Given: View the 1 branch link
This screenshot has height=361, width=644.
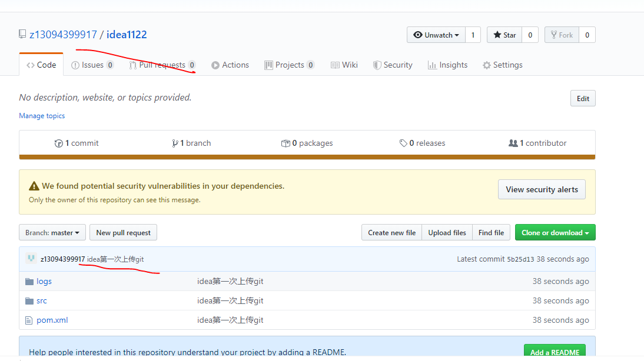Looking at the screenshot, I should click(x=191, y=143).
